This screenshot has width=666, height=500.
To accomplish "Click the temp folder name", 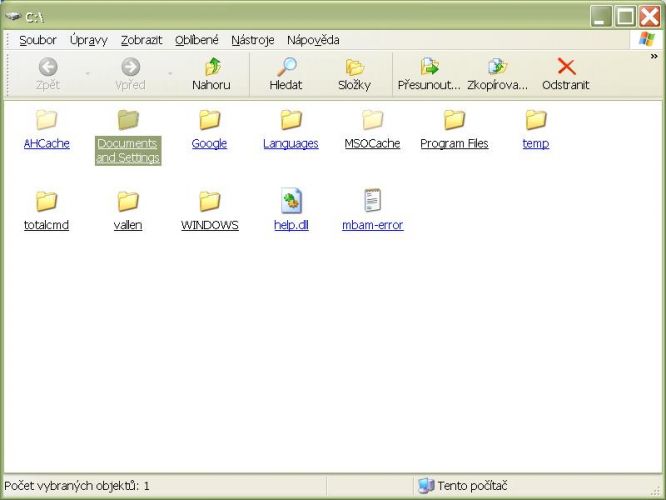I will click(x=536, y=144).
